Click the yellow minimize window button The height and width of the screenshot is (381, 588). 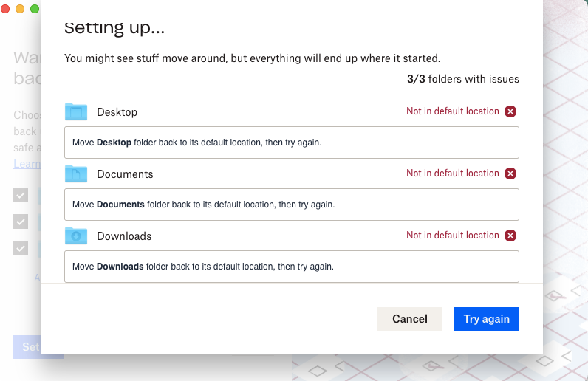pos(20,9)
